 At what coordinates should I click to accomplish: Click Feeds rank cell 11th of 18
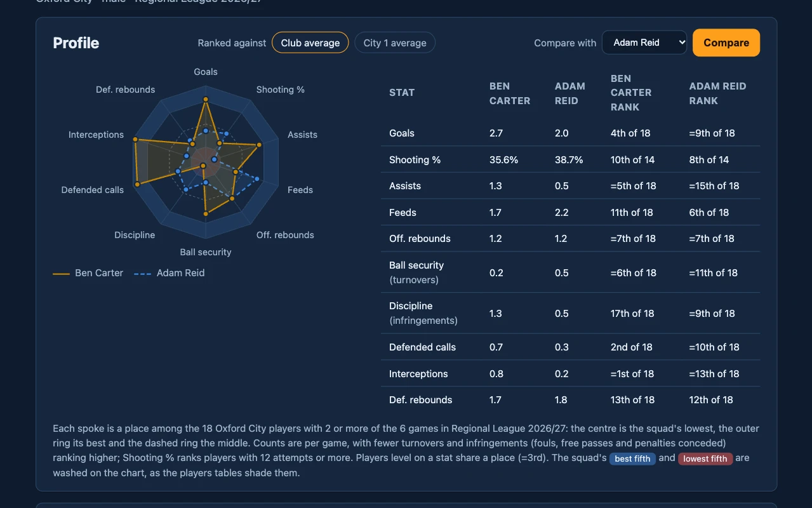632,213
